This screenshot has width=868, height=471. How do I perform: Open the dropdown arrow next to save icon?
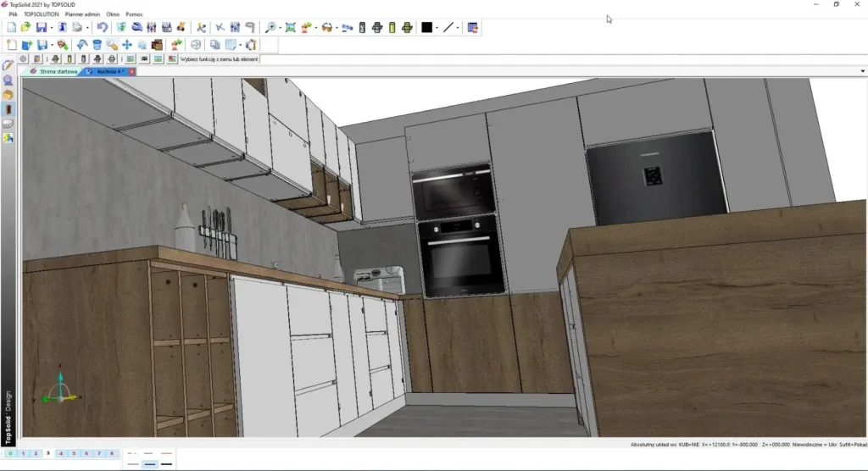coord(52,28)
